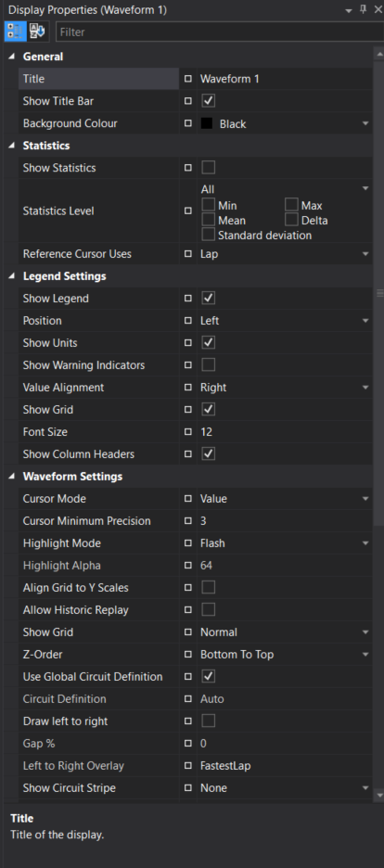Click marker square beside Left to Right Overlay

[x=188, y=766]
